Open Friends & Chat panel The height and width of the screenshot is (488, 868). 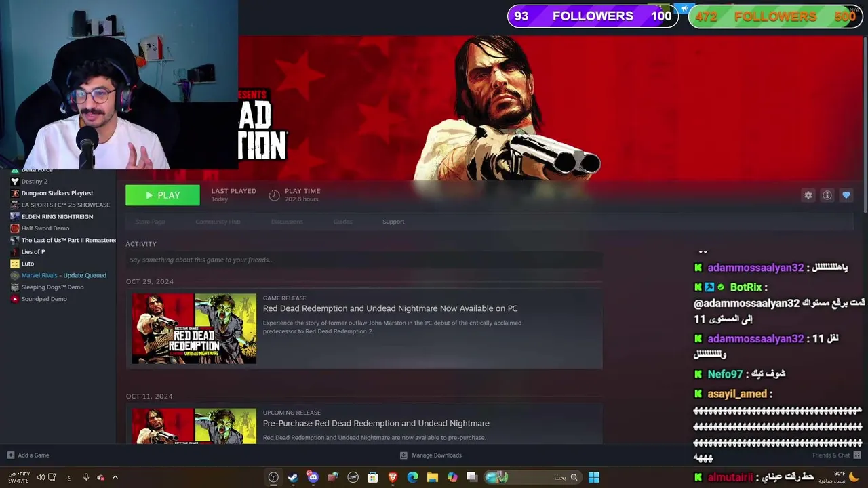(x=836, y=455)
